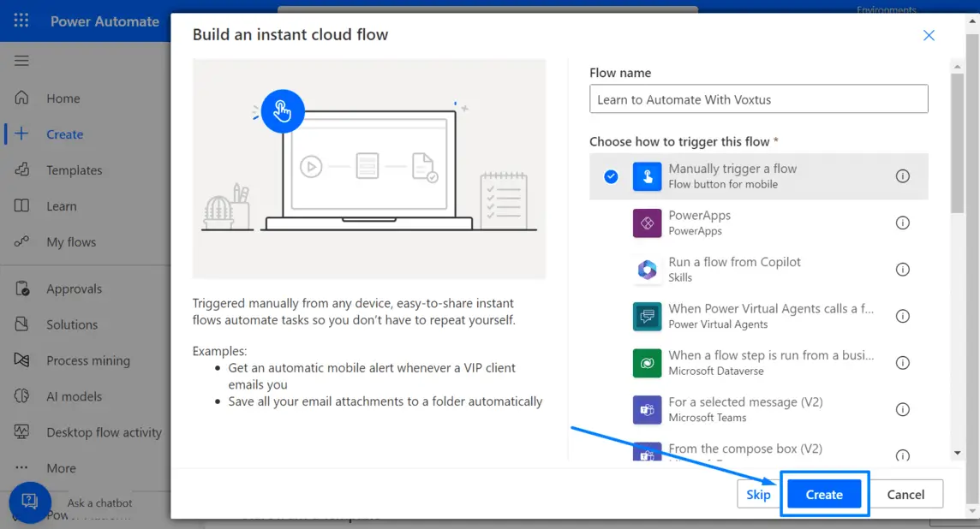Show info for Manually trigger a flow
980x529 pixels.
pyautogui.click(x=902, y=176)
